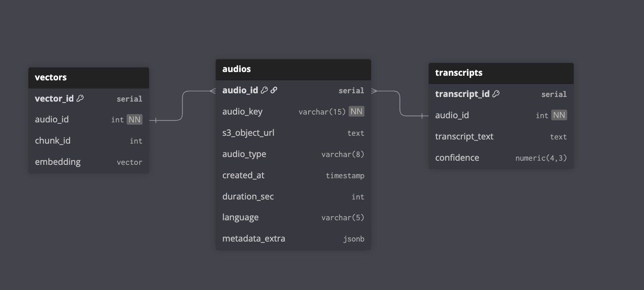Screen dimensions: 644x290
Task: Select the audio_type field
Action: [293, 154]
